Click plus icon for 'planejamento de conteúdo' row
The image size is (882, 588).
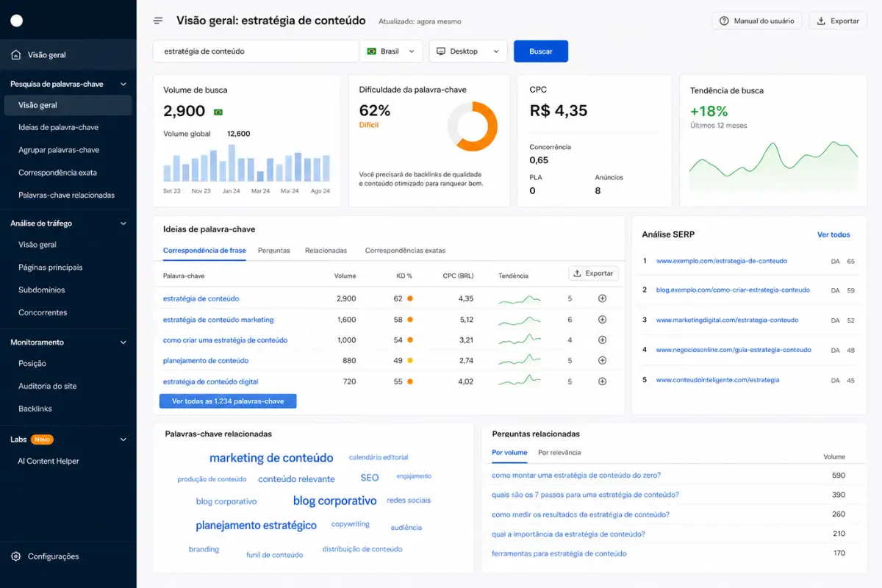(602, 361)
